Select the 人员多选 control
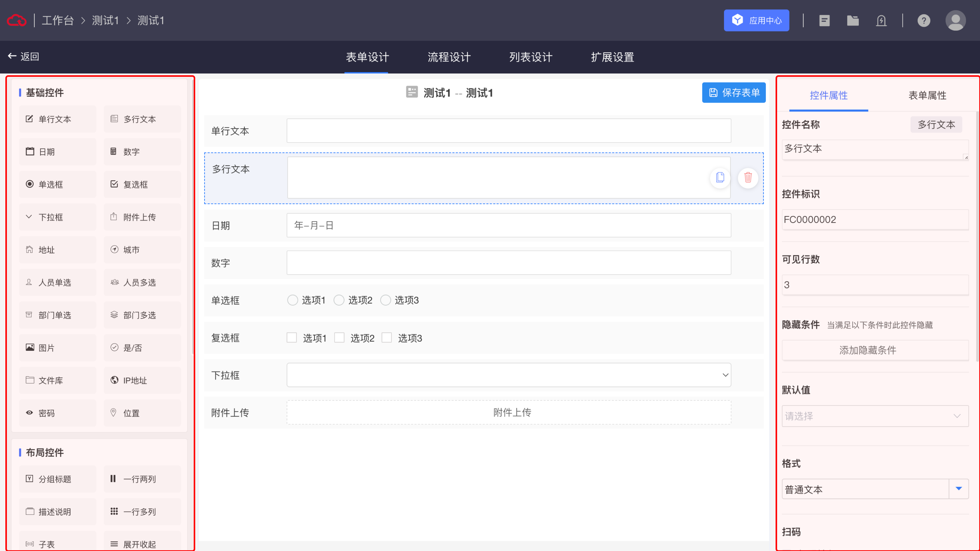980x551 pixels. [x=142, y=283]
